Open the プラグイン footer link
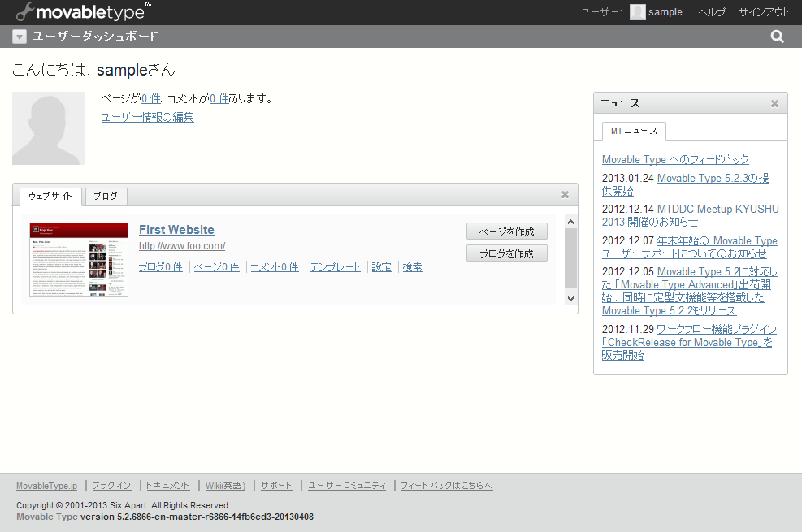The height and width of the screenshot is (532, 802). pos(111,486)
